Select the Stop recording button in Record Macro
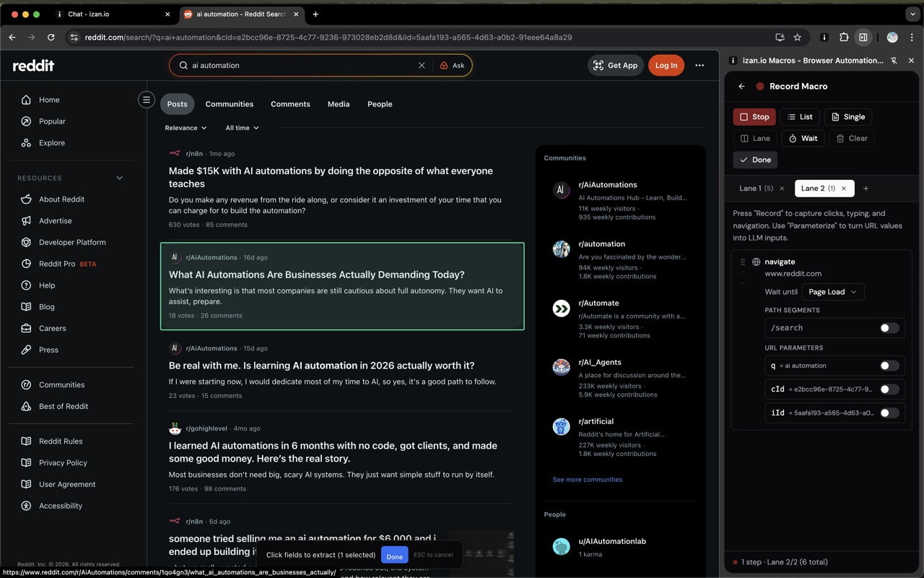The height and width of the screenshot is (578, 924). click(754, 116)
